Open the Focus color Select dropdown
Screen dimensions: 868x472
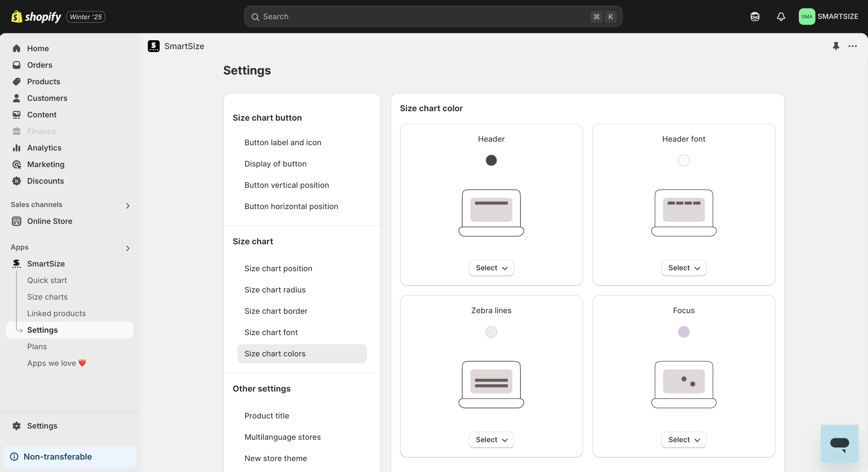coord(684,440)
